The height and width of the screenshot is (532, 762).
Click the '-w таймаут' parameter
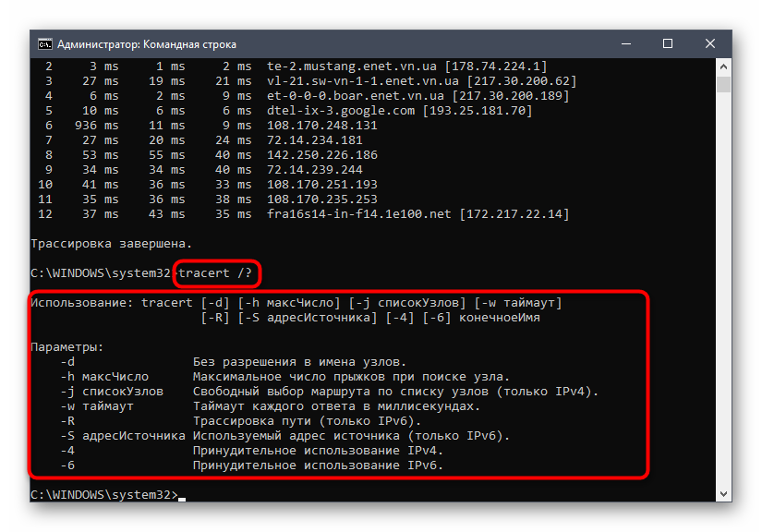97,406
